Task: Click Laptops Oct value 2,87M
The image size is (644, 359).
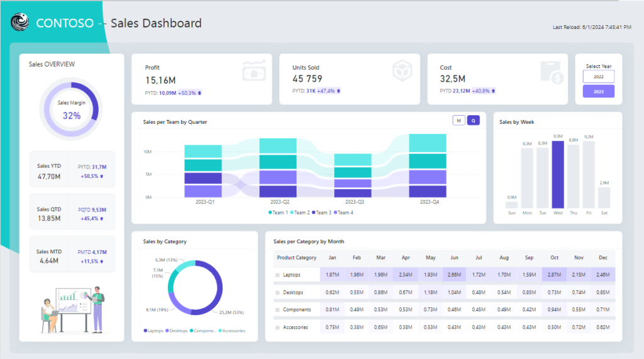Action: [554, 275]
